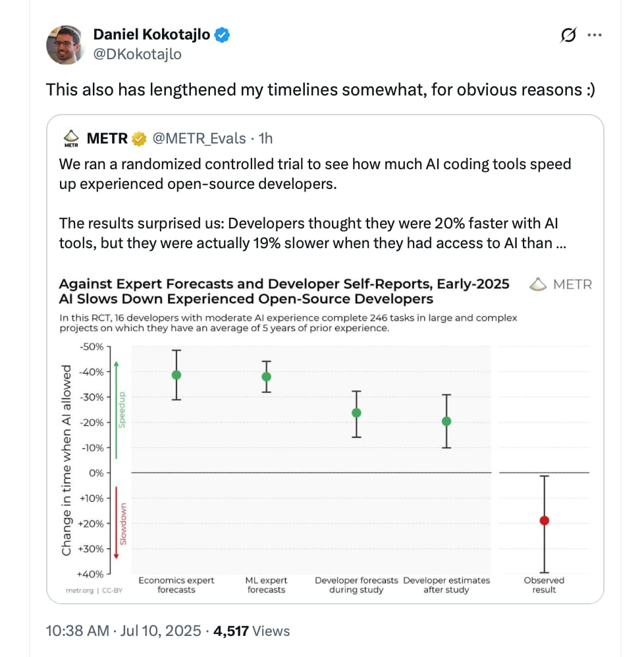
Task: Click Daniel Kokotajlo's profile avatar
Action: (x=65, y=45)
